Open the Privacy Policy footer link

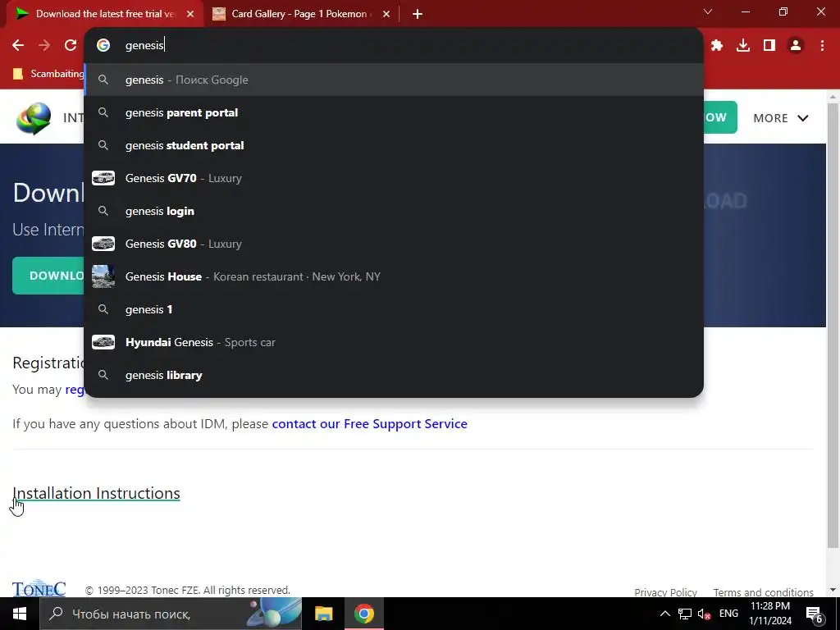coord(665,592)
